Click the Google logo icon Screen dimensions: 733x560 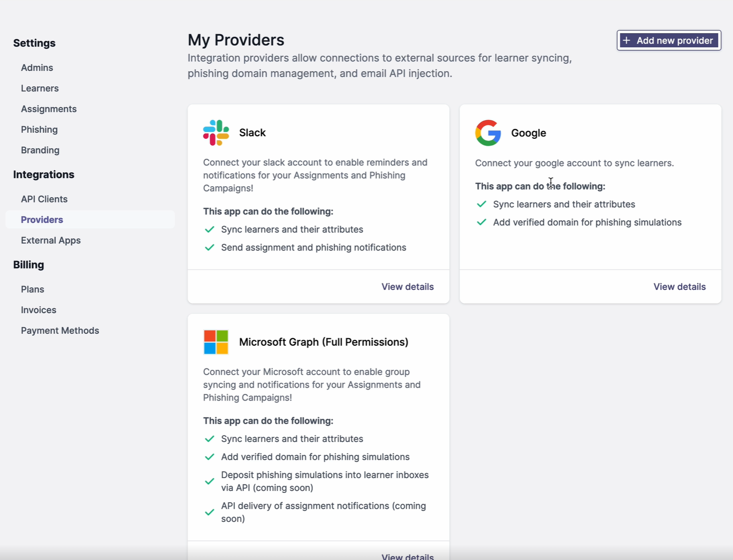pyautogui.click(x=488, y=133)
